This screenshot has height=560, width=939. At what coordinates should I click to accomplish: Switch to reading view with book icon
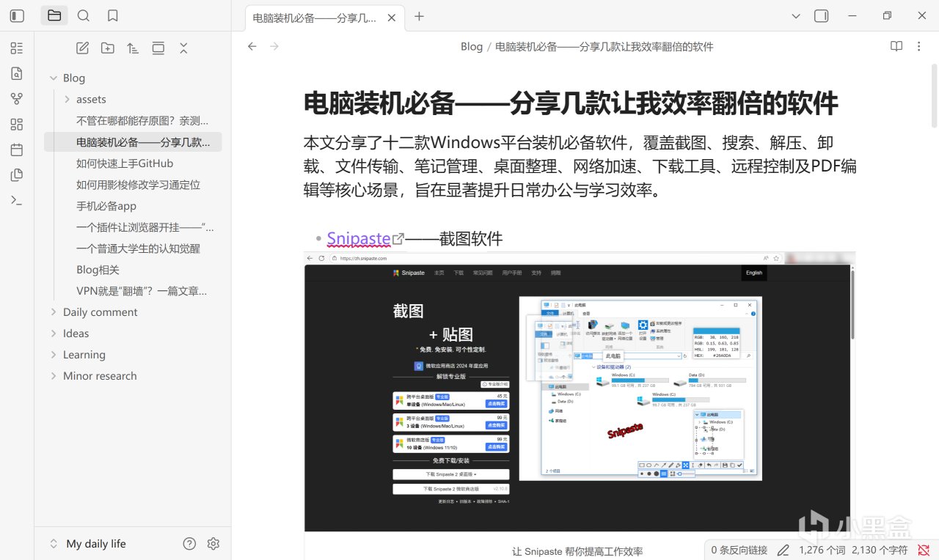(x=896, y=46)
